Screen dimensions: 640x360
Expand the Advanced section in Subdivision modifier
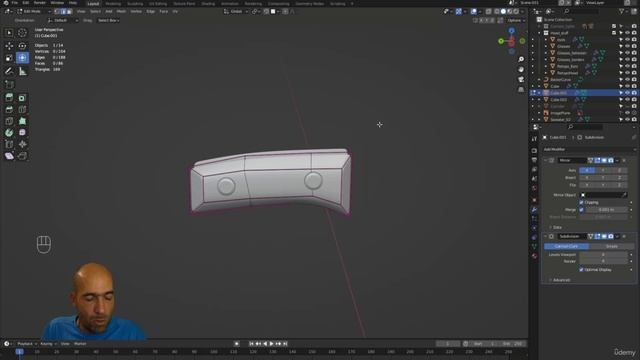point(559,280)
